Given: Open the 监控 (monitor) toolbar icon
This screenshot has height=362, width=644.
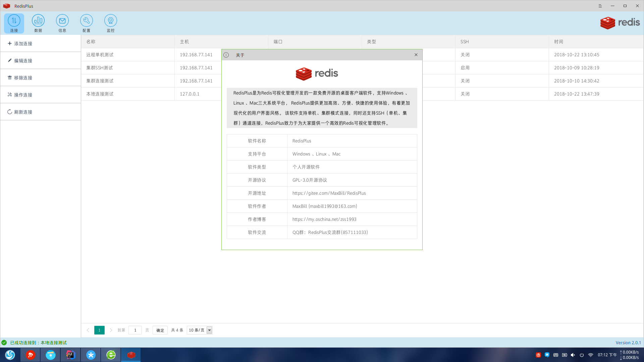Looking at the screenshot, I should tap(111, 23).
